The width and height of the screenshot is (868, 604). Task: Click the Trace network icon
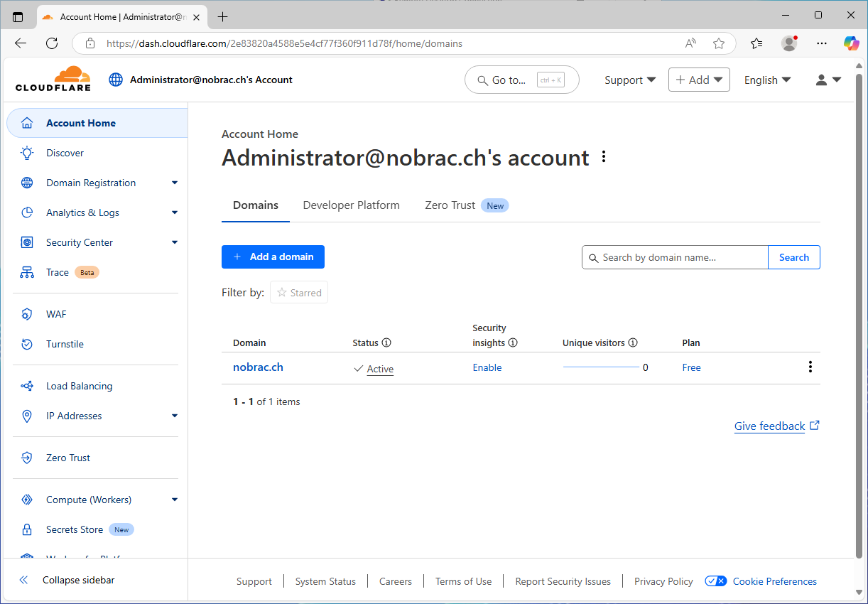pyautogui.click(x=27, y=272)
